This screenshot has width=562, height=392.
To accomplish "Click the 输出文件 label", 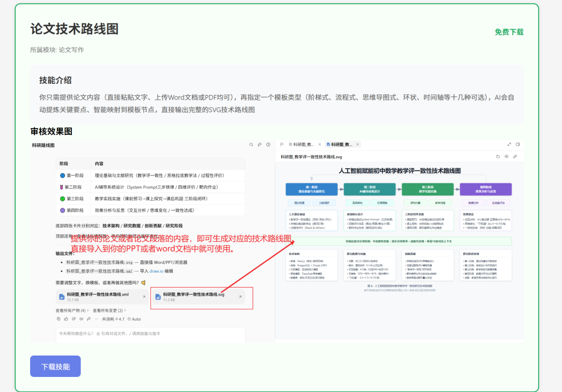I will click(x=65, y=254).
